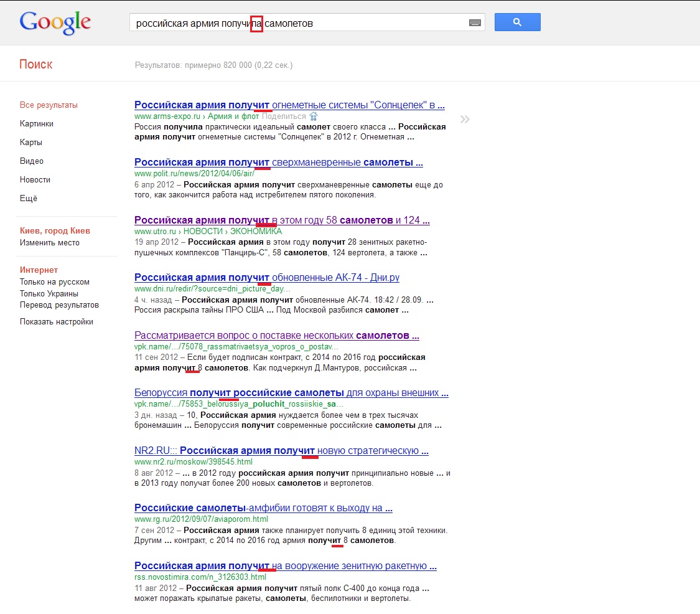Click the virtual keyboard icon in search bar

(474, 22)
